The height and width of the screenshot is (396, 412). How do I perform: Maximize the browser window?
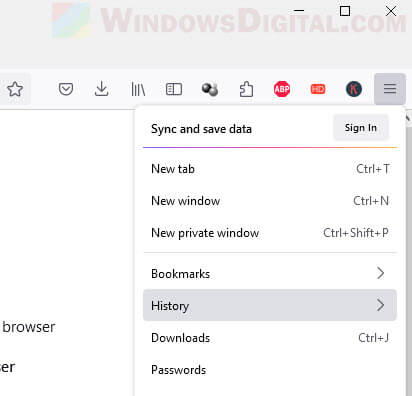coord(345,11)
